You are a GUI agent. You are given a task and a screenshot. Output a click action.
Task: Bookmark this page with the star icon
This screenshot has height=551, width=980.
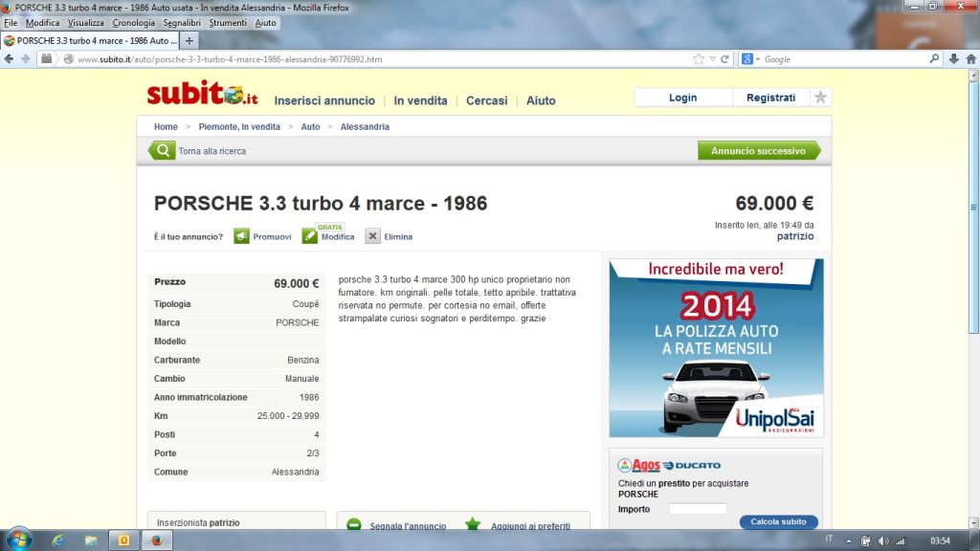coord(698,58)
